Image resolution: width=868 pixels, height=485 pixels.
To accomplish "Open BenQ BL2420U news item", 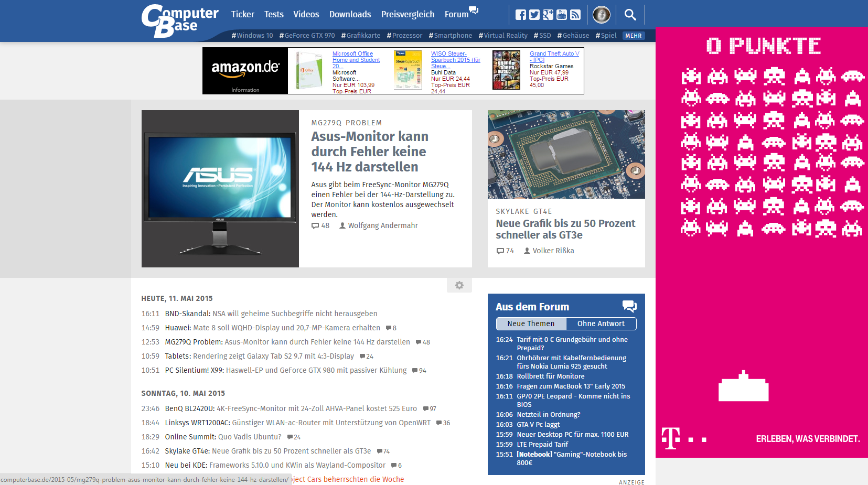I will click(x=291, y=408).
